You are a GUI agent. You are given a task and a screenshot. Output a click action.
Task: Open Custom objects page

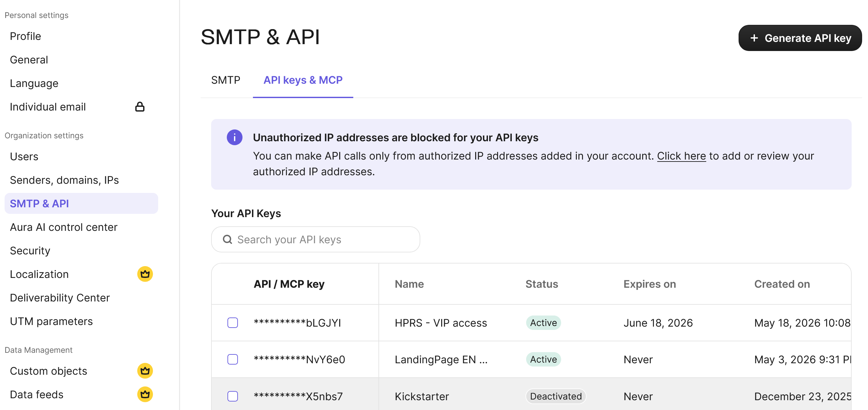click(x=48, y=371)
